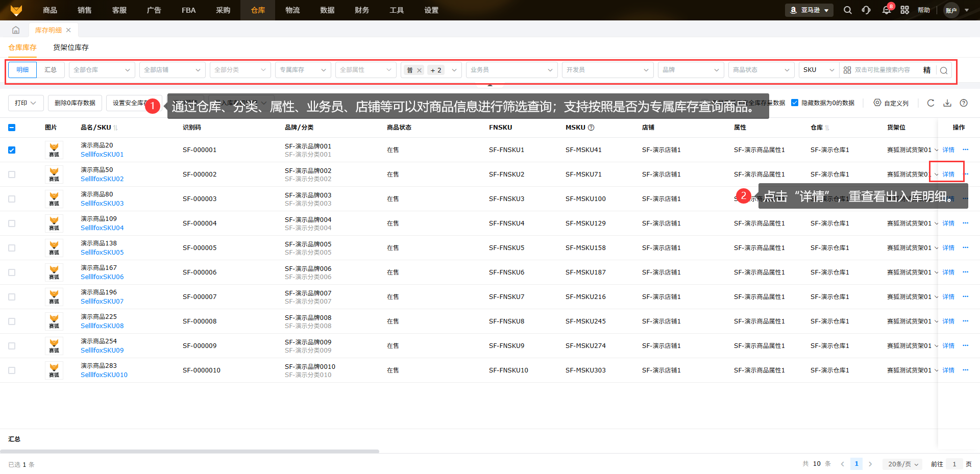Image resolution: width=980 pixels, height=474 pixels.
Task: Click the horizontal table scrollbar
Action: pyautogui.click(x=189, y=451)
